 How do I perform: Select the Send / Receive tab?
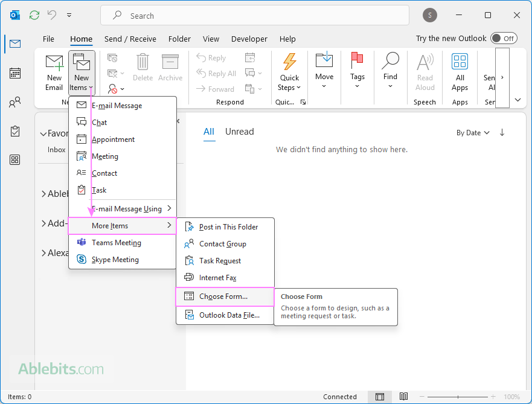130,39
